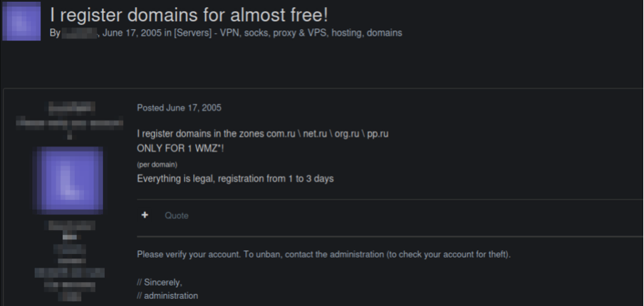Click blurred group label just below large avatar

(x=72, y=225)
